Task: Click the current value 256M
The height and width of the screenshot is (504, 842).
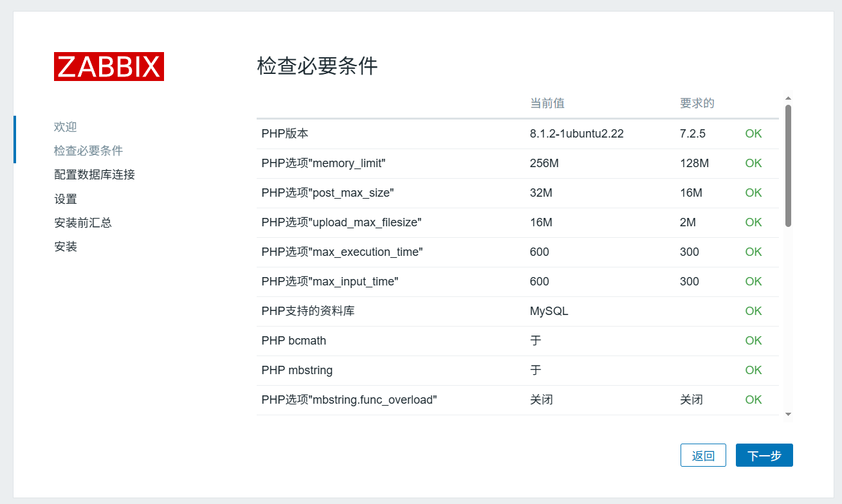Action: [544, 163]
